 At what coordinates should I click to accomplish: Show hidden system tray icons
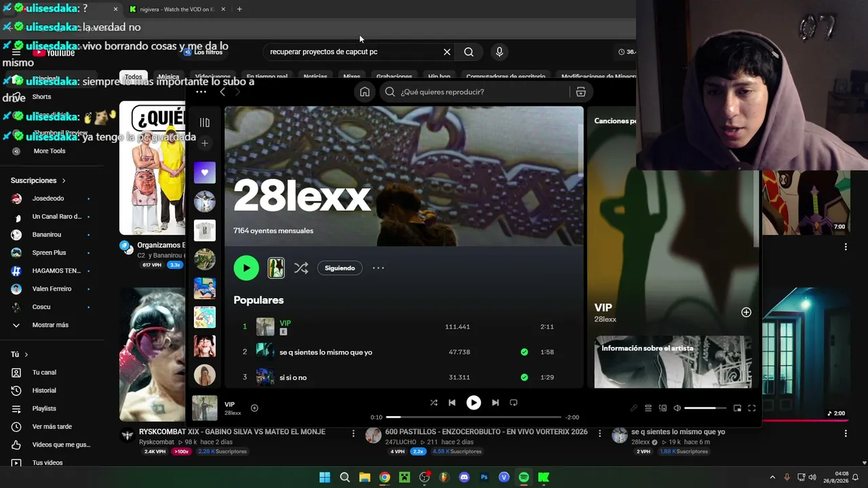click(x=772, y=477)
